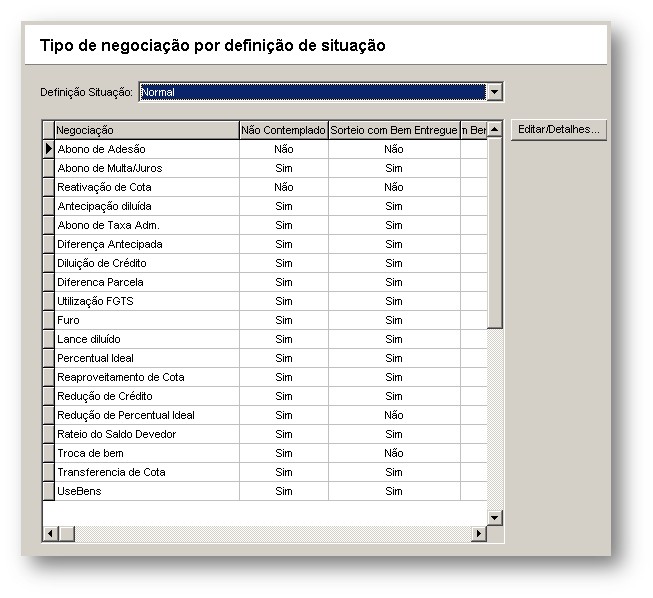Select the Diferenca Parcela row

265,282
